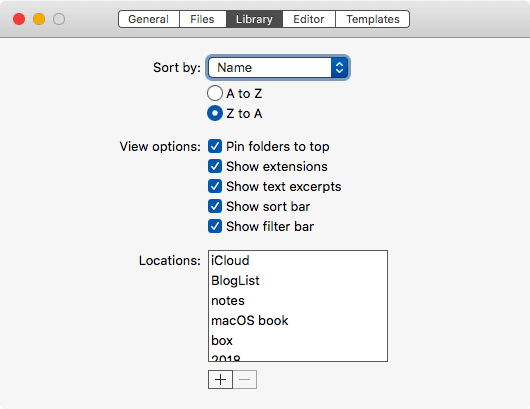Open the Files tab
Screen dimensions: 530x409
click(x=202, y=19)
